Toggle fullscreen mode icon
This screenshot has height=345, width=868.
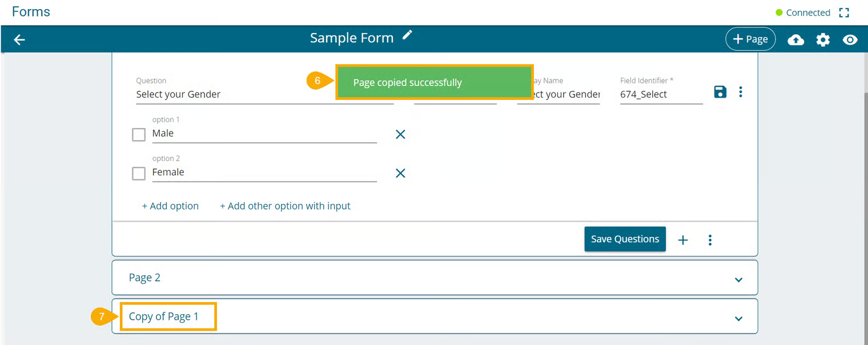[844, 13]
